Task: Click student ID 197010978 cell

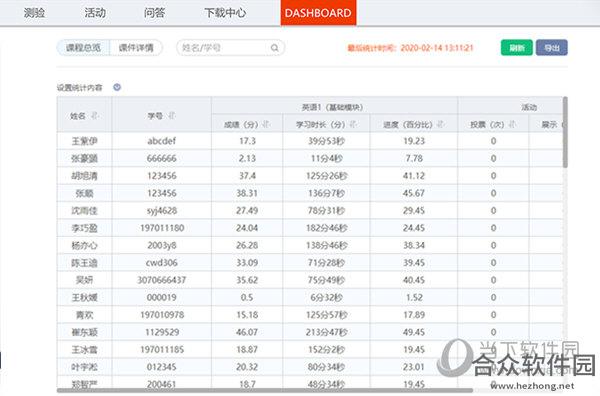Action: tap(161, 315)
